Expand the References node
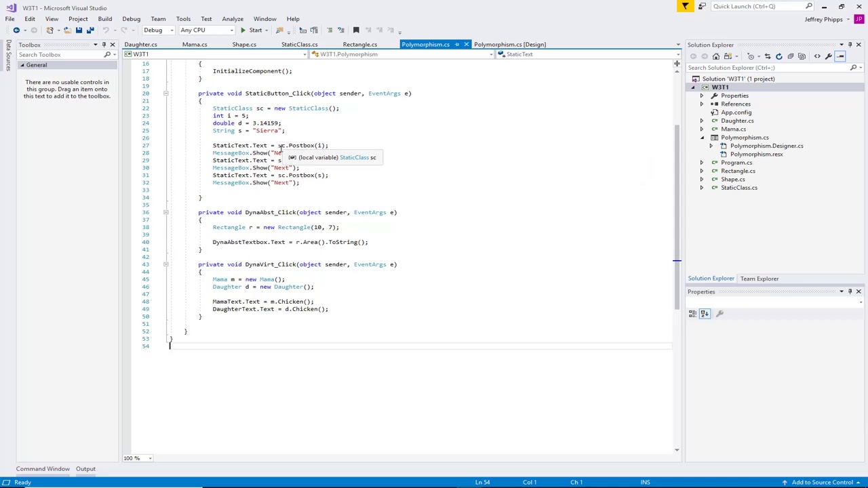Image resolution: width=868 pixels, height=488 pixels. click(702, 104)
